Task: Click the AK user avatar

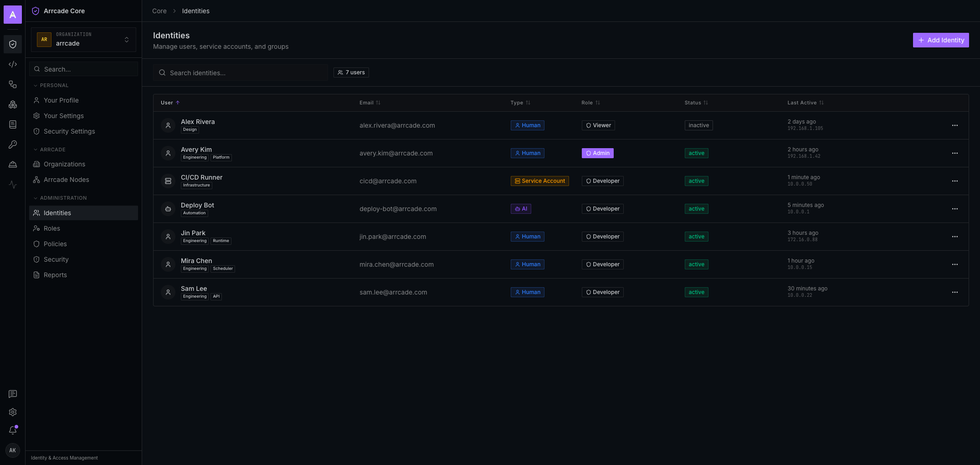Action: click(13, 450)
